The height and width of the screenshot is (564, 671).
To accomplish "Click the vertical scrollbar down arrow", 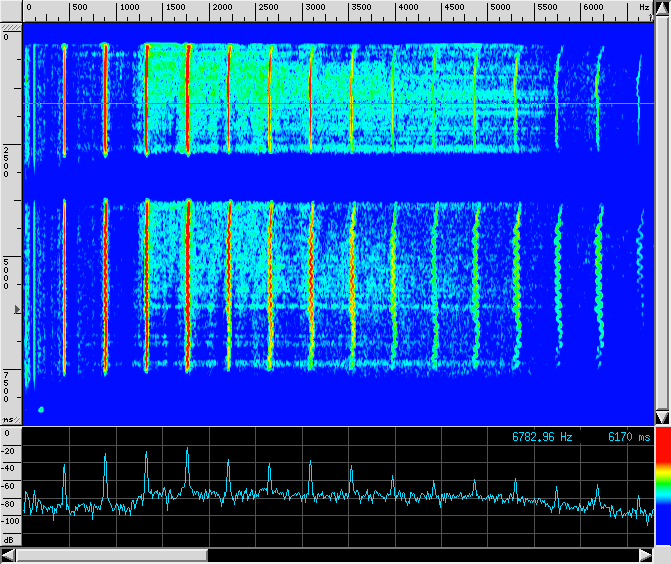I will click(x=661, y=417).
